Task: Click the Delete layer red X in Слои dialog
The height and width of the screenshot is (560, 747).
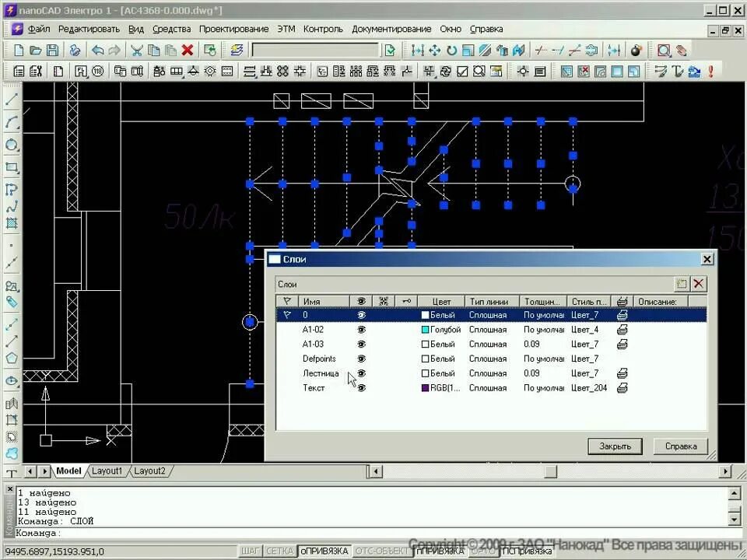Action: coord(699,285)
